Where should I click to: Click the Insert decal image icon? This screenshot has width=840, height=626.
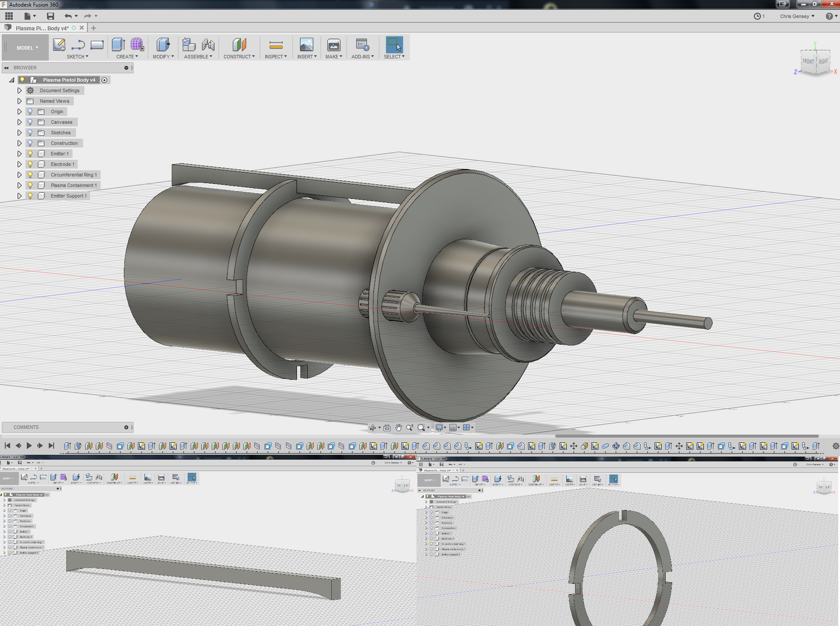pos(306,45)
